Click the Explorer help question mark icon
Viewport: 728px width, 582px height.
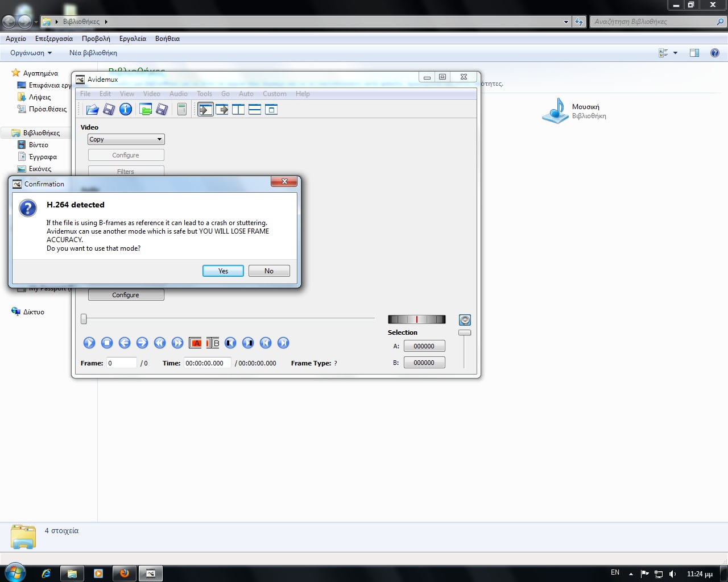[x=715, y=53]
